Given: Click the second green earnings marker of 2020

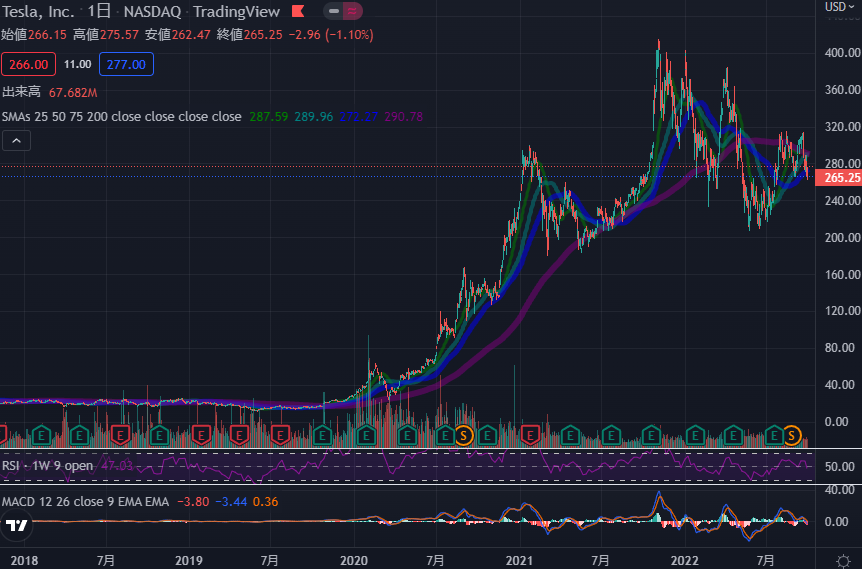Looking at the screenshot, I should [407, 436].
